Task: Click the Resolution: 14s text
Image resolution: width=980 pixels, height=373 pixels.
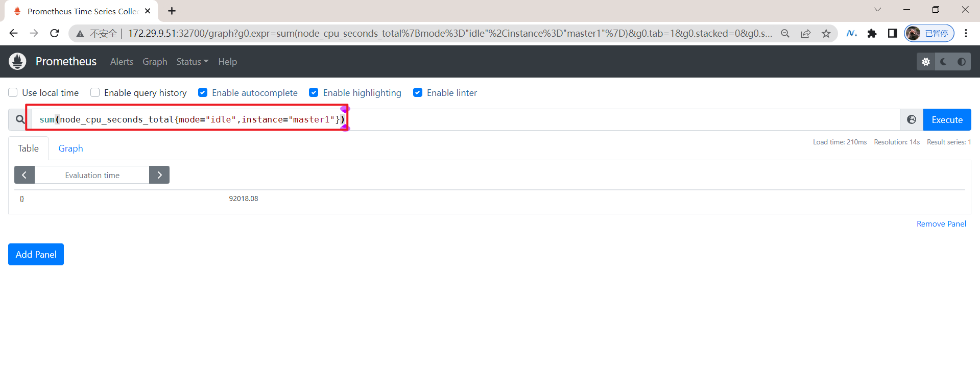Action: 897,142
